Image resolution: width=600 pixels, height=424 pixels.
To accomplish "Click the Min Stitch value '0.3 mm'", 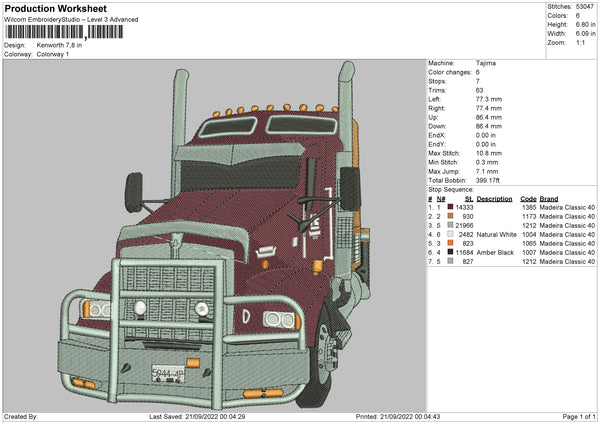I will click(487, 162).
